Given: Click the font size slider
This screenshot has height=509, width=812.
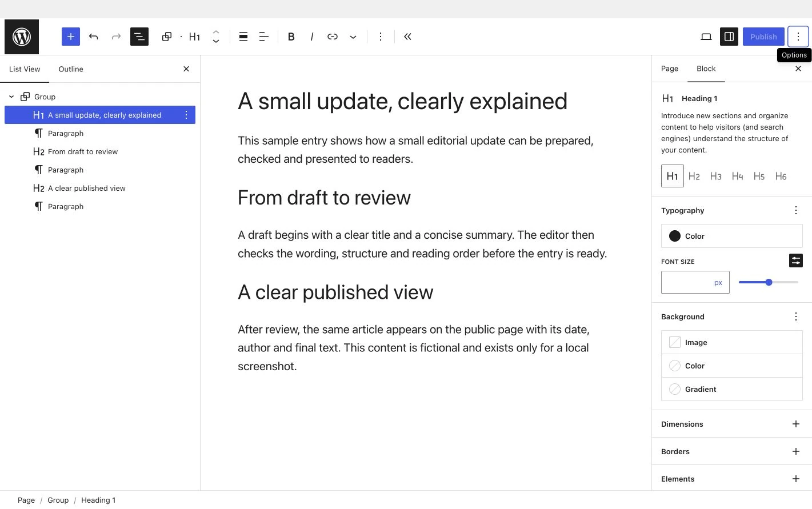Looking at the screenshot, I should [769, 282].
